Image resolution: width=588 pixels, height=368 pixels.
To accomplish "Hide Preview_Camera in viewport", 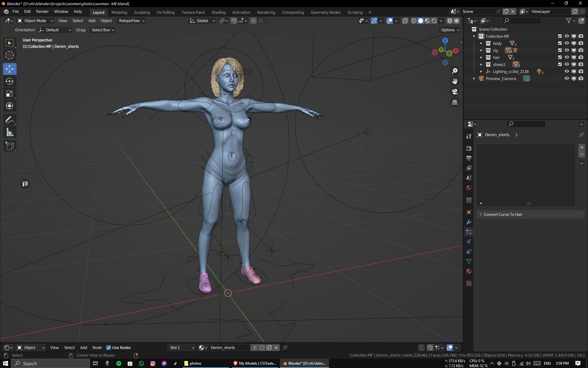I will (x=567, y=79).
